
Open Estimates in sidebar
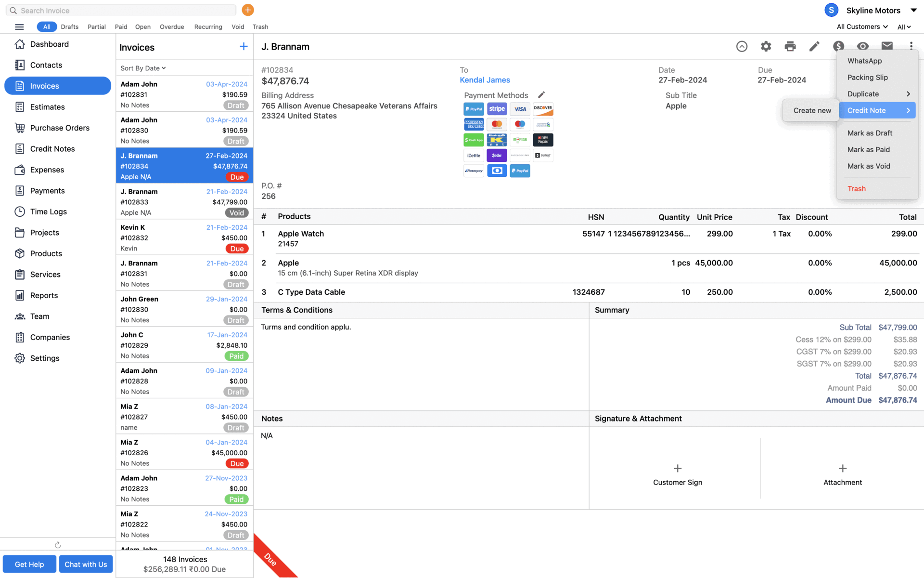click(58, 107)
